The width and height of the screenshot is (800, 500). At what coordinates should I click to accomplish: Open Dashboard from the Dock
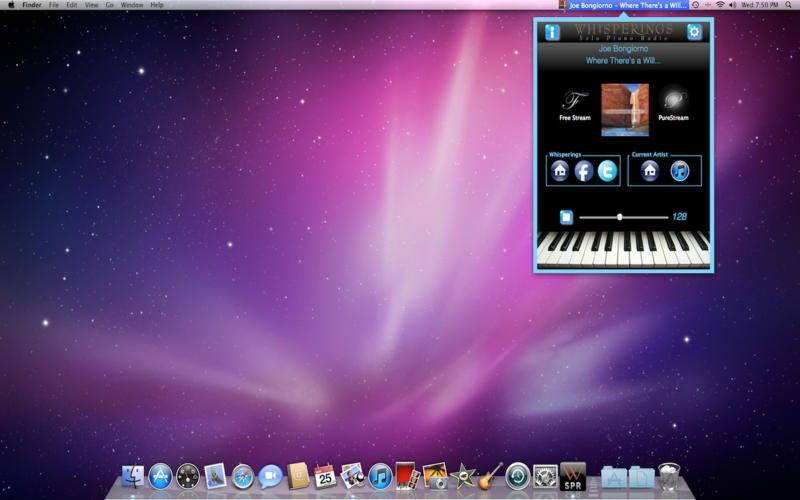coord(188,477)
